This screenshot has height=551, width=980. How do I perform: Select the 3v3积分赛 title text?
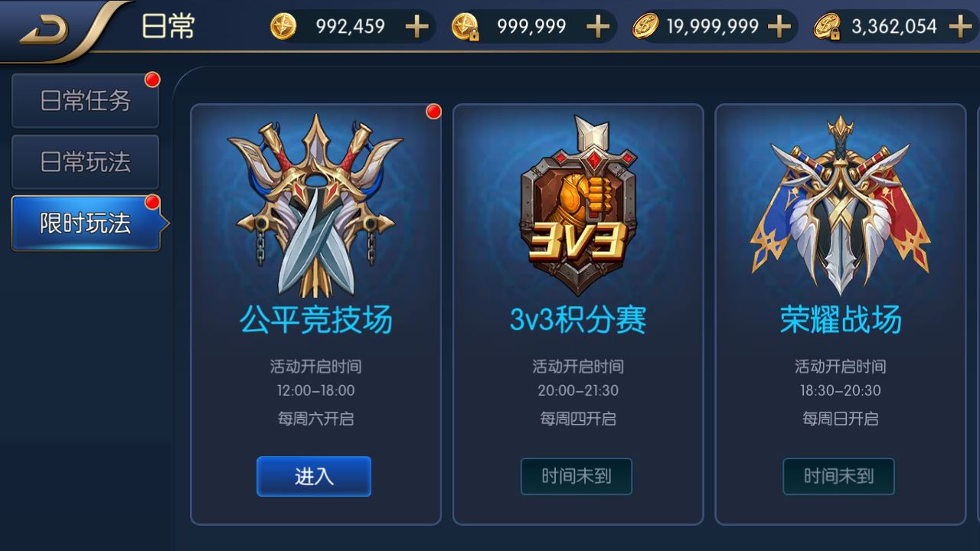pos(578,319)
